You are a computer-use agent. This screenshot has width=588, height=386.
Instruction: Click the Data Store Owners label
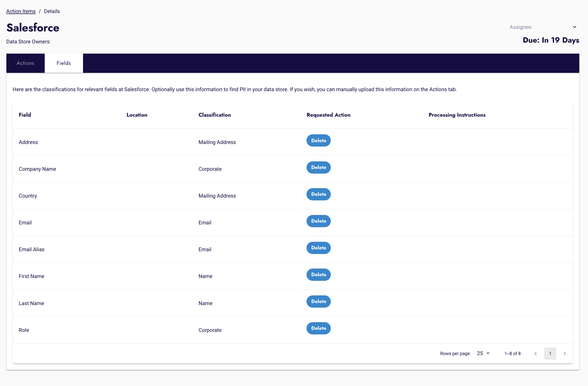tap(28, 42)
